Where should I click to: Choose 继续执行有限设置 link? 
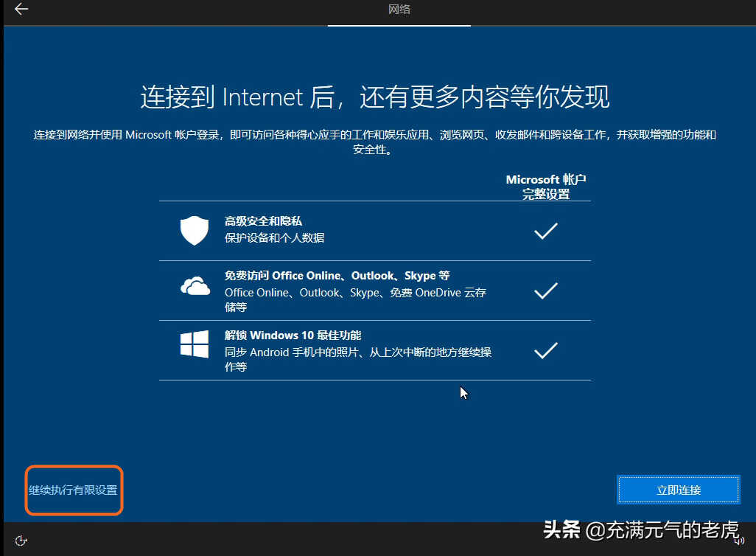[x=73, y=490]
